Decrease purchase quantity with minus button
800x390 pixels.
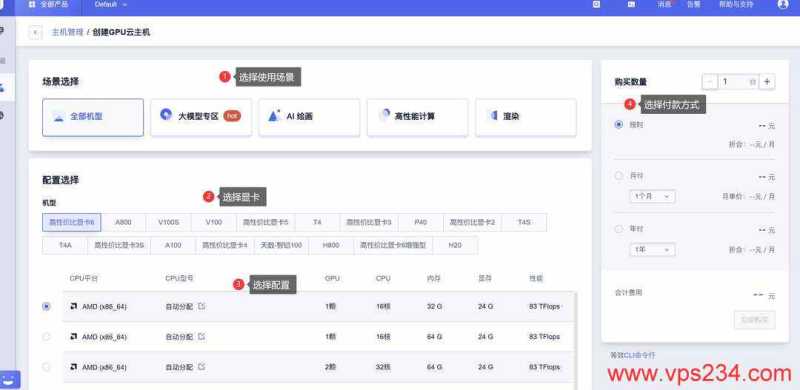point(709,81)
